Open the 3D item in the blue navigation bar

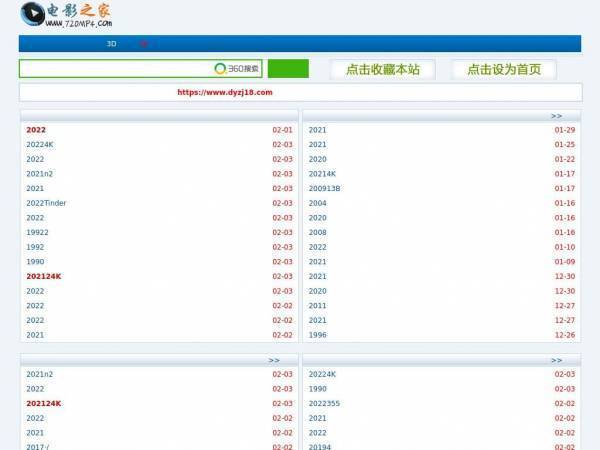coord(111,44)
